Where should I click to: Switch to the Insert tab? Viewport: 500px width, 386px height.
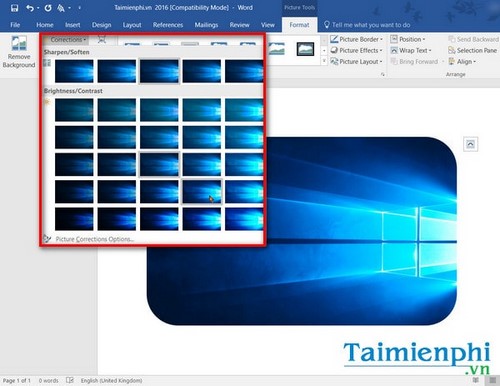point(72,25)
